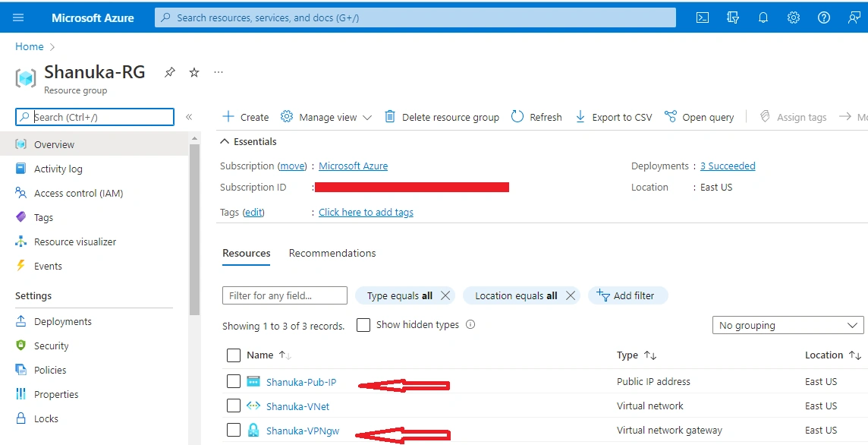Remove the Type equals all filter
The width and height of the screenshot is (868, 445).
445,295
